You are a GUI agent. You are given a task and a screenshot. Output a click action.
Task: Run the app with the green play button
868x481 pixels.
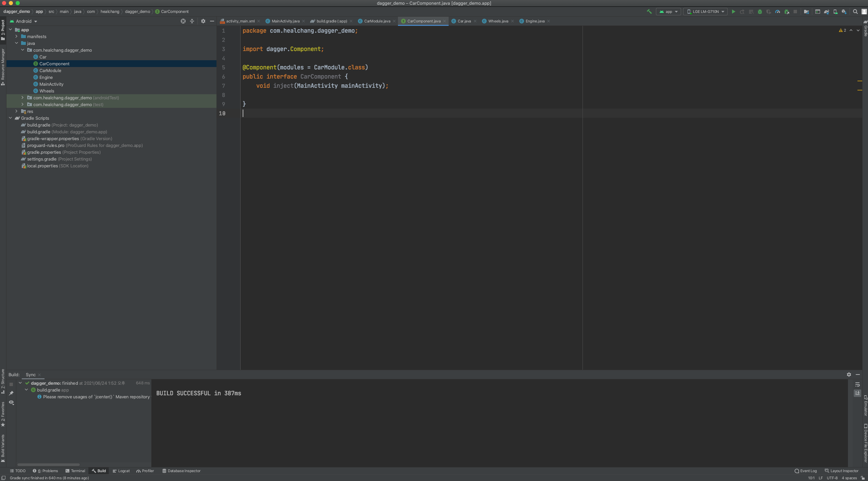click(x=733, y=12)
